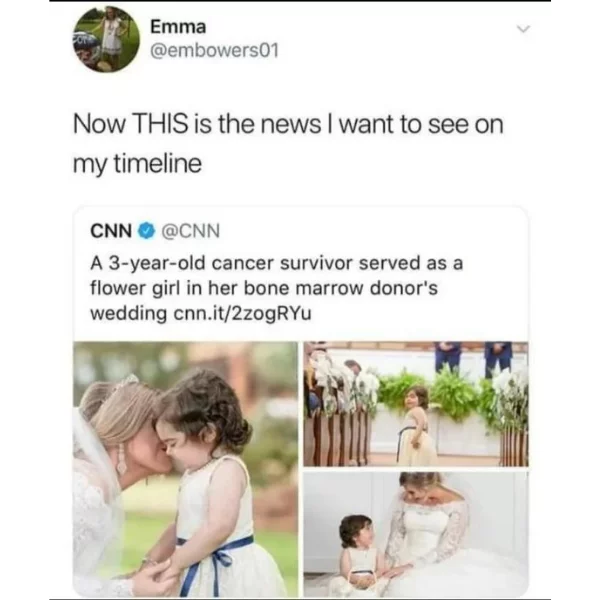Image resolution: width=600 pixels, height=600 pixels.
Task: Open the CNN account name in quoted tweet
Action: pyautogui.click(x=111, y=231)
